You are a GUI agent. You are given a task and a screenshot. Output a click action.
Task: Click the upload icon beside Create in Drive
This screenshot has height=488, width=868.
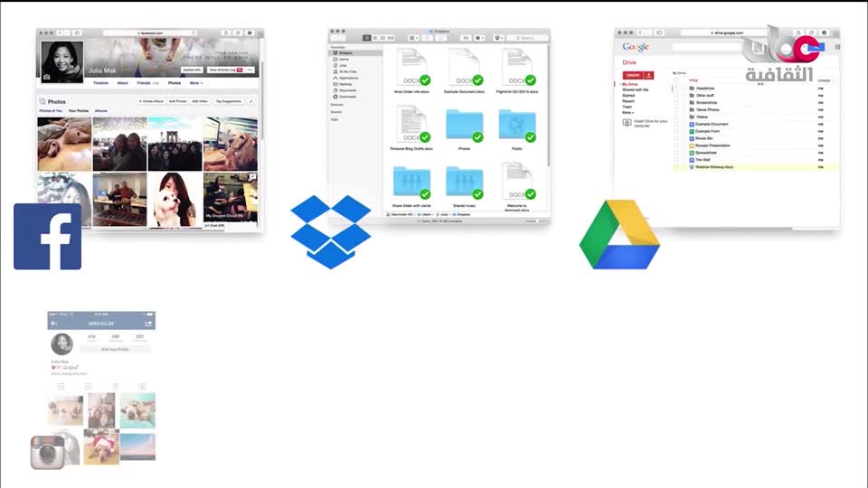[649, 75]
